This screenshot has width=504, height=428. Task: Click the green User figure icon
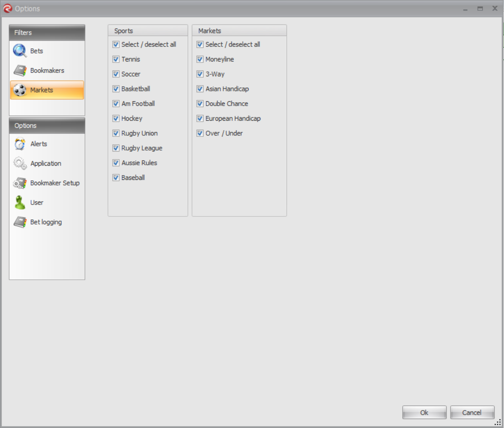pyautogui.click(x=20, y=203)
